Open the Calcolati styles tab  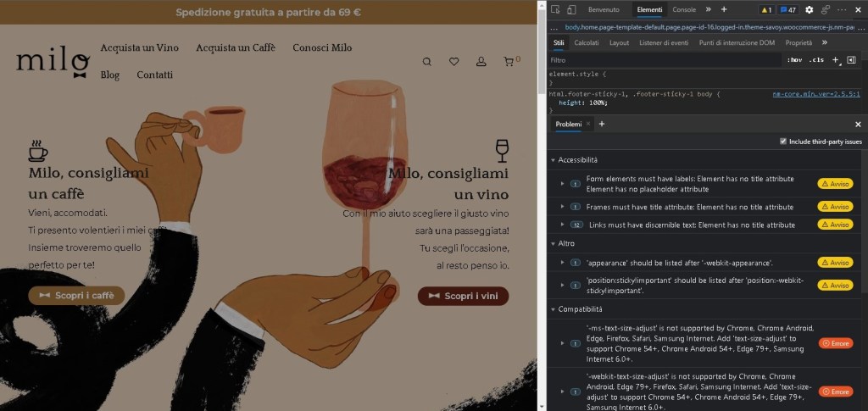[586, 42]
